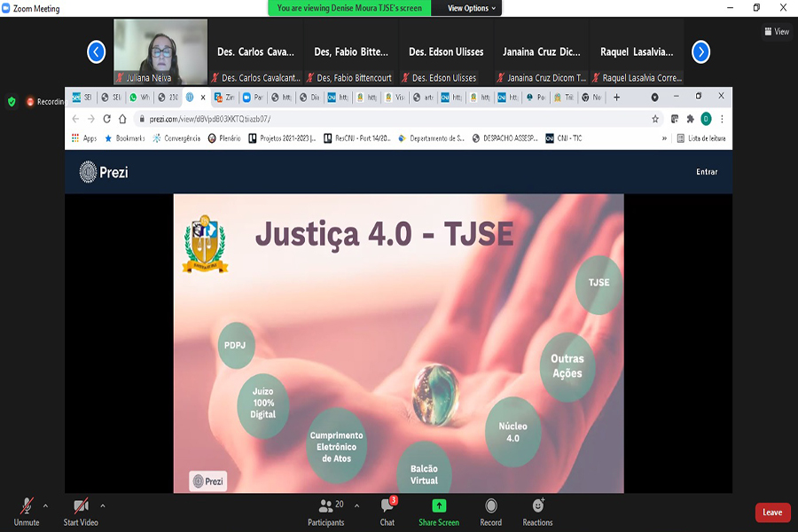798x532 pixels.
Task: Expand video options caret beside Start Video
Action: click(103, 505)
